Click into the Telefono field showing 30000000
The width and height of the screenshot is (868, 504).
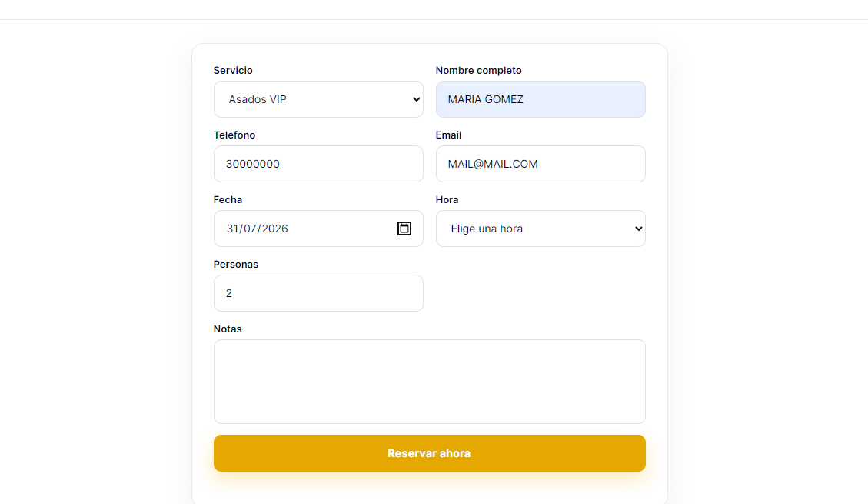(x=318, y=164)
